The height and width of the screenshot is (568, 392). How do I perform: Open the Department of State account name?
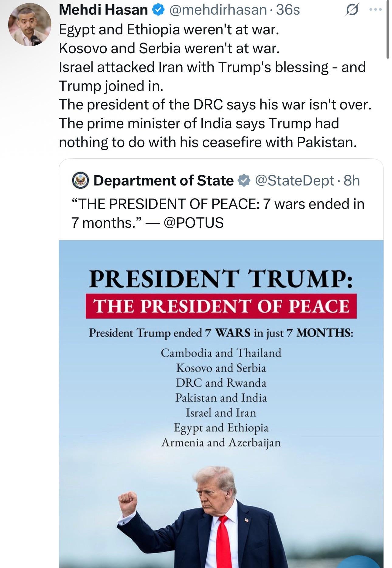(x=163, y=181)
